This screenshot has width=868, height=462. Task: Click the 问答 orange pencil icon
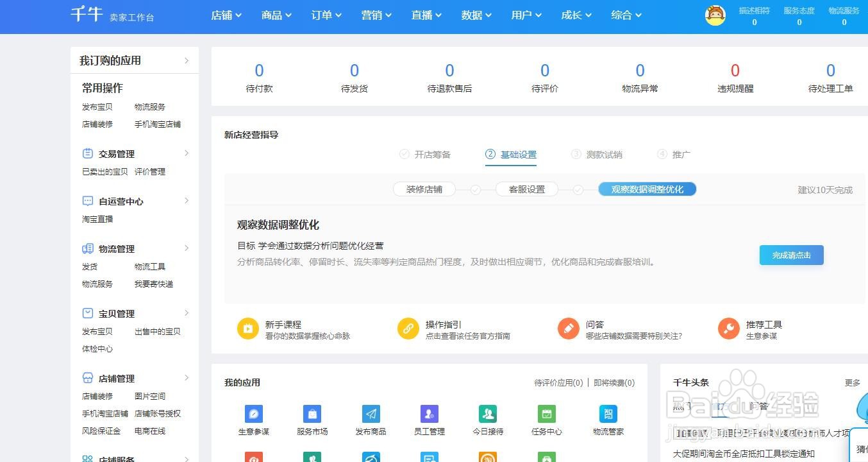click(x=569, y=329)
